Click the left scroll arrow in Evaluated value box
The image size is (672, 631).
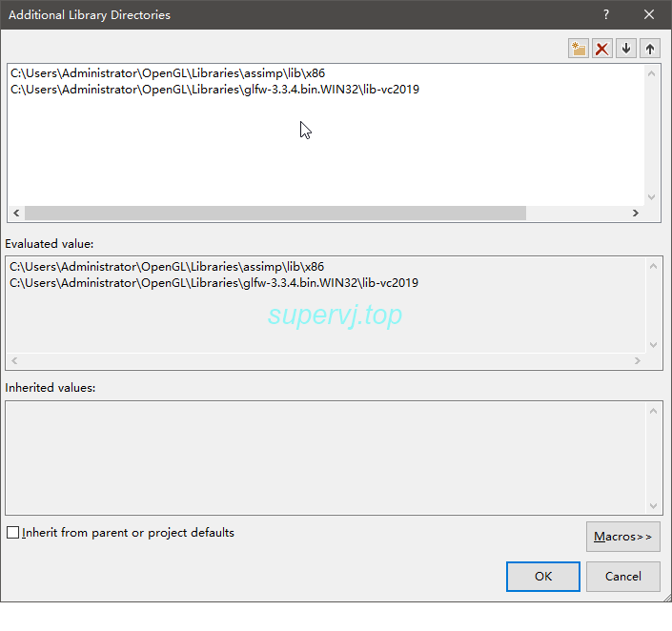pyautogui.click(x=14, y=361)
